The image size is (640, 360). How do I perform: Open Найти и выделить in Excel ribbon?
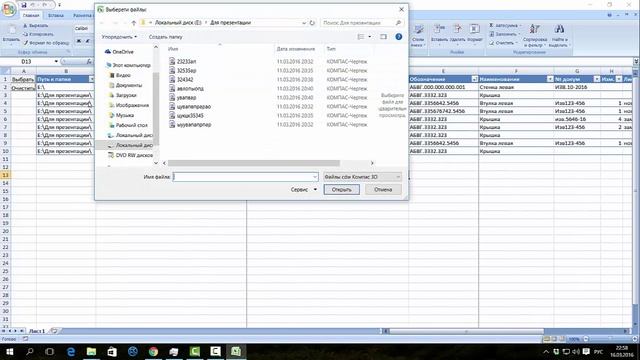point(558,36)
